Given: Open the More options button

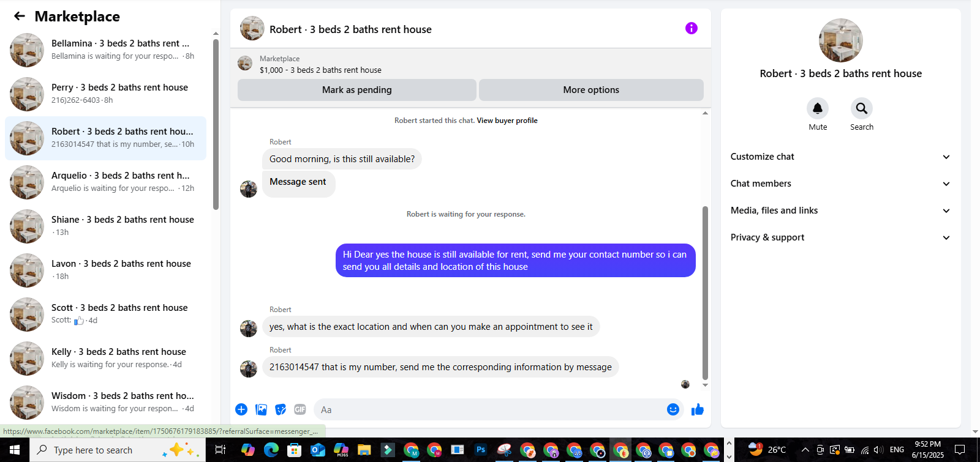Looking at the screenshot, I should click(x=591, y=90).
